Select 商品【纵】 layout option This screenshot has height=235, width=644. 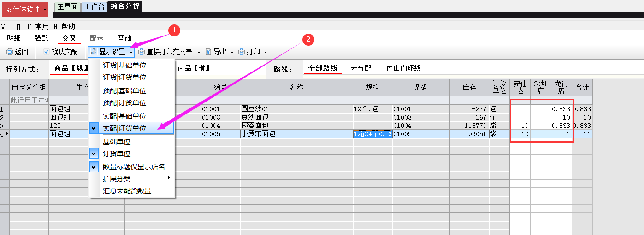coord(71,68)
